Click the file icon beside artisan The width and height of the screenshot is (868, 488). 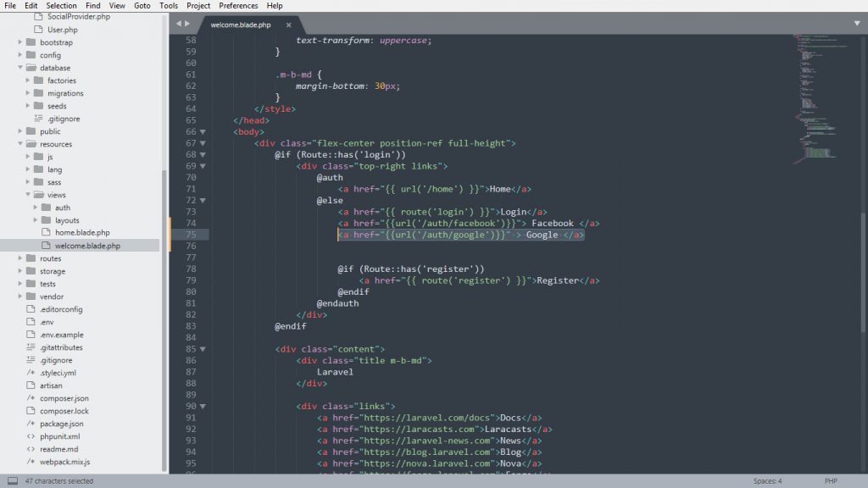(31, 385)
